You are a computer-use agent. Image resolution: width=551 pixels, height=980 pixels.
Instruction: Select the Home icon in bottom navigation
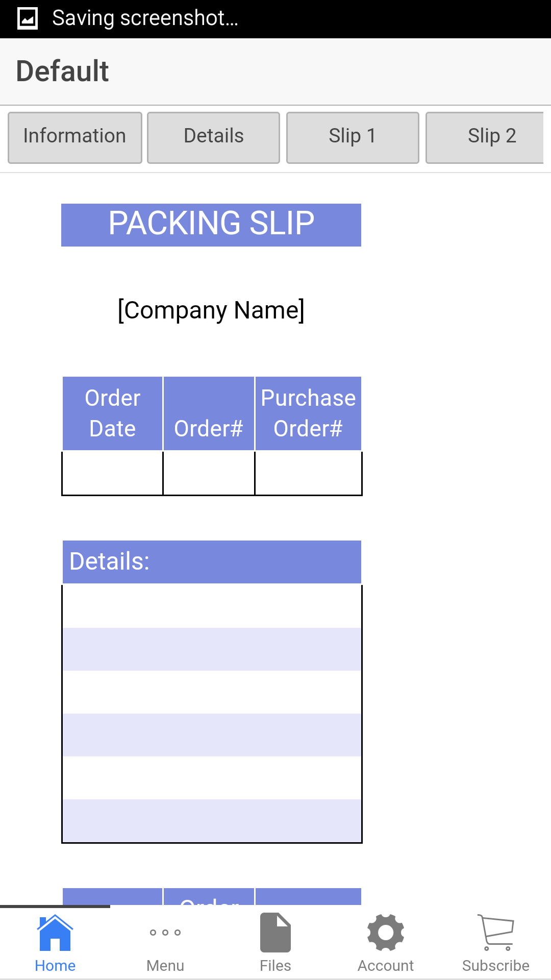[55, 935]
